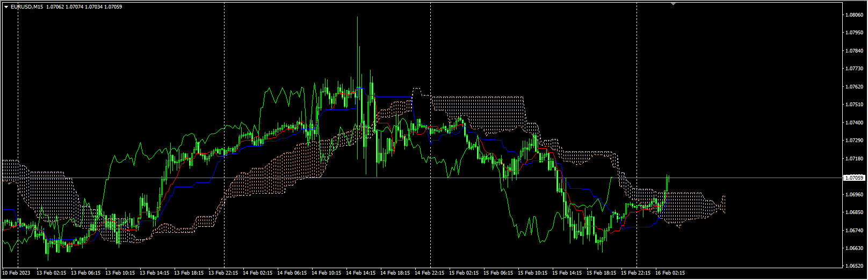
Task: Click the 1.08060 price axis label
Action: (x=854, y=15)
